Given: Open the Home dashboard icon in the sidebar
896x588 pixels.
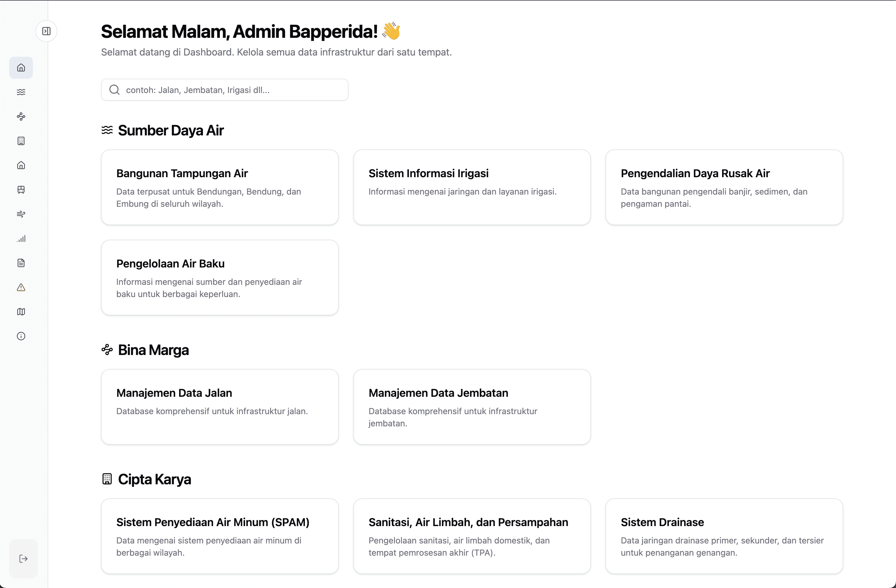Looking at the screenshot, I should point(21,68).
